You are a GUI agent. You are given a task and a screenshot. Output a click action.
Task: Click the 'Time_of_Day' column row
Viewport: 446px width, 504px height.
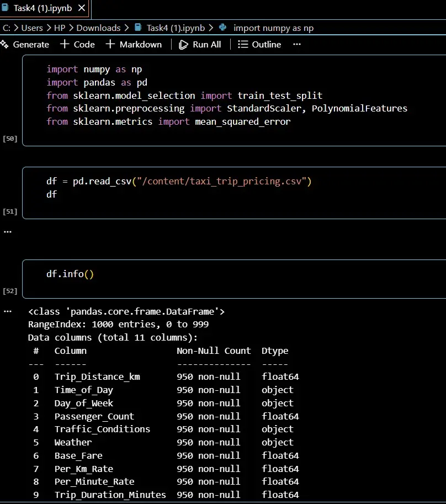pyautogui.click(x=163, y=390)
